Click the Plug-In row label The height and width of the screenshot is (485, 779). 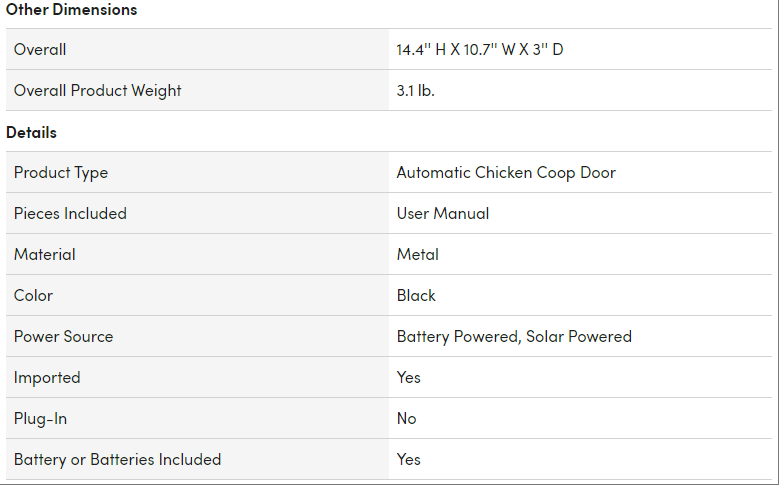point(40,418)
